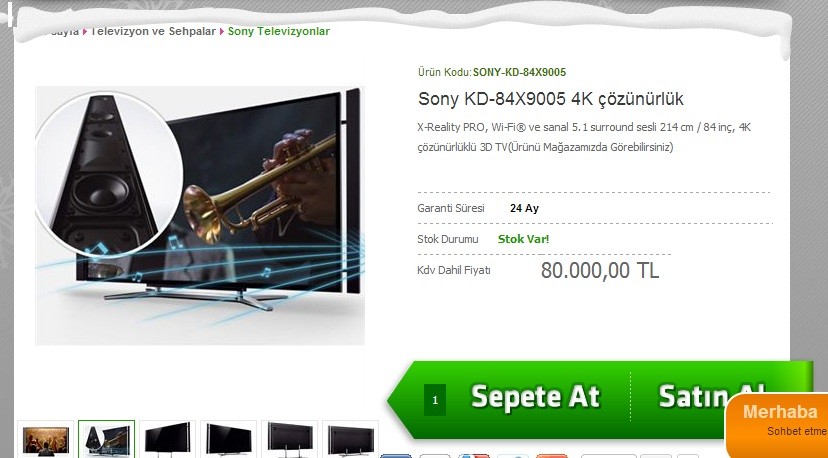Go to Televizyon ve Sehpalar breadcrumb

[153, 31]
